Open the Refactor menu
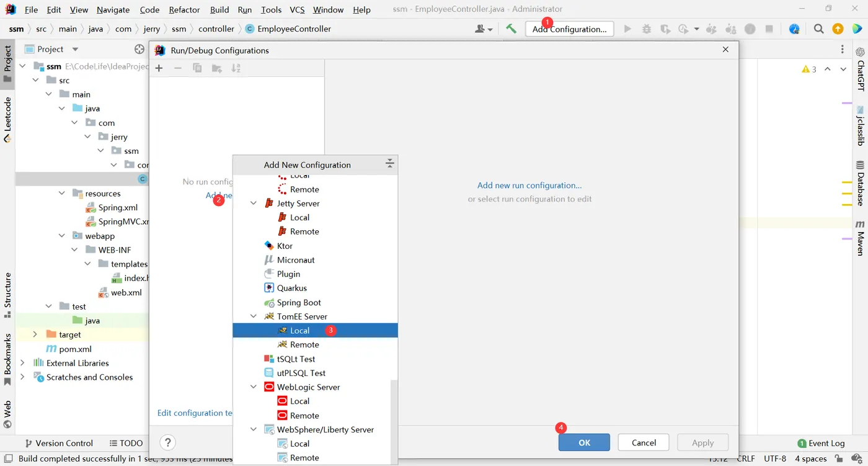The width and height of the screenshot is (868, 466). [x=184, y=10]
